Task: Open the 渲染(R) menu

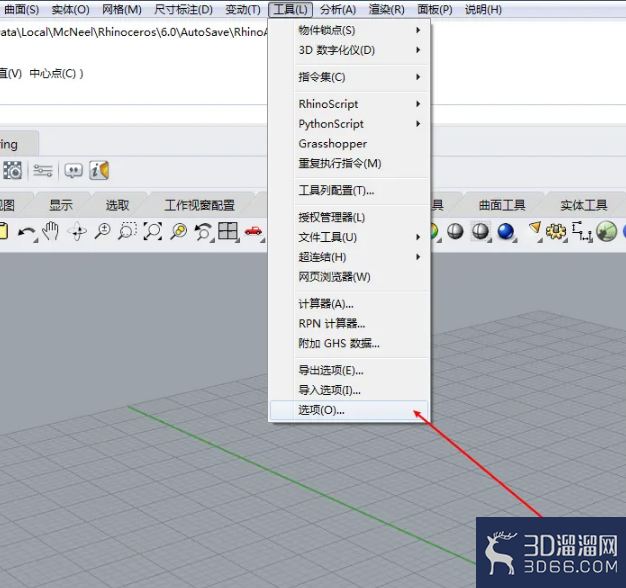Action: [x=386, y=9]
